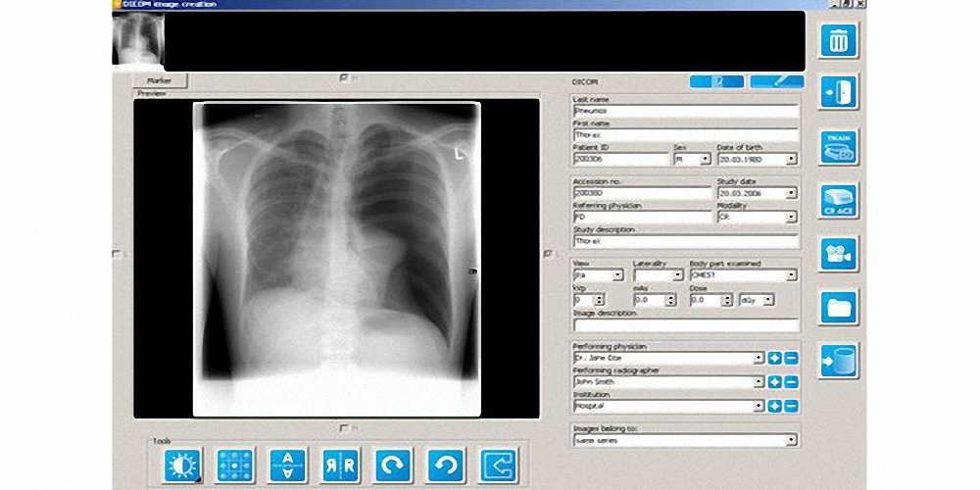Click the Study description field
Screen dimensions: 980x490
coord(686,241)
